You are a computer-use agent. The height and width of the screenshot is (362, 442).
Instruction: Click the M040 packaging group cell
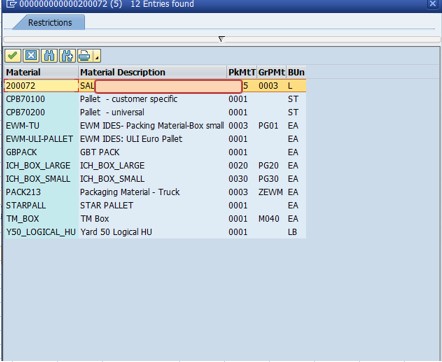(x=269, y=219)
